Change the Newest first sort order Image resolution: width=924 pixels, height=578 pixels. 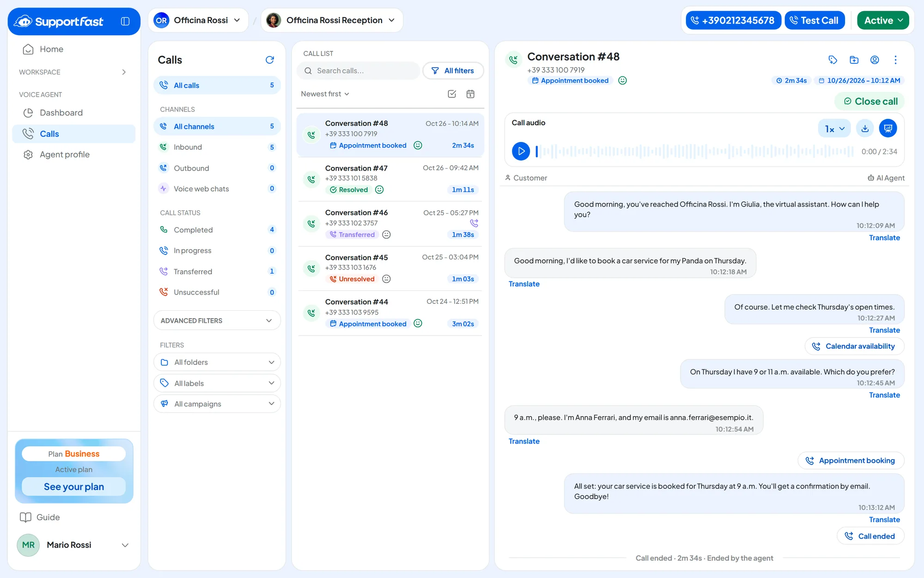(x=325, y=94)
